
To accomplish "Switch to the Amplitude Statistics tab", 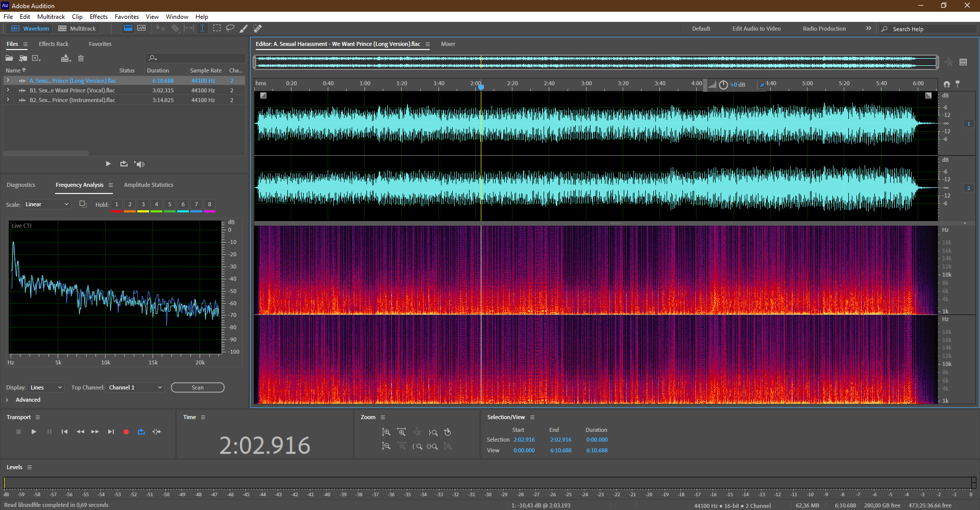I will coord(149,185).
